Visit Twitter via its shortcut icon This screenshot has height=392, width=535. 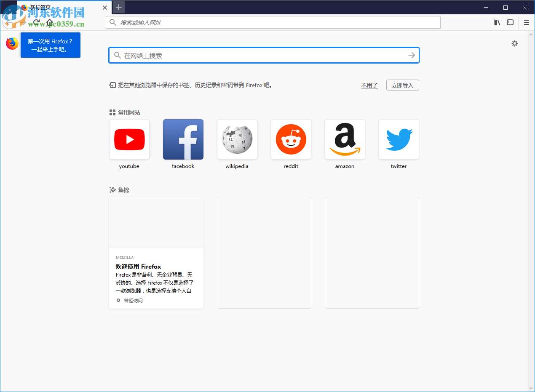click(x=399, y=139)
